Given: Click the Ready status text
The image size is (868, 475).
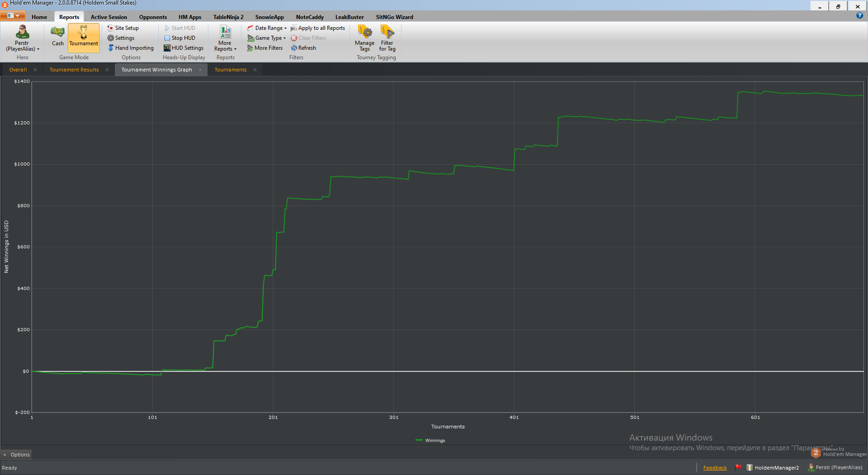Looking at the screenshot, I should [9, 468].
